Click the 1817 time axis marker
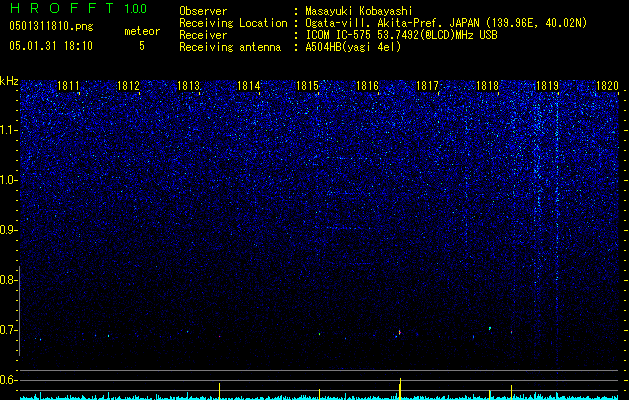 (x=427, y=86)
